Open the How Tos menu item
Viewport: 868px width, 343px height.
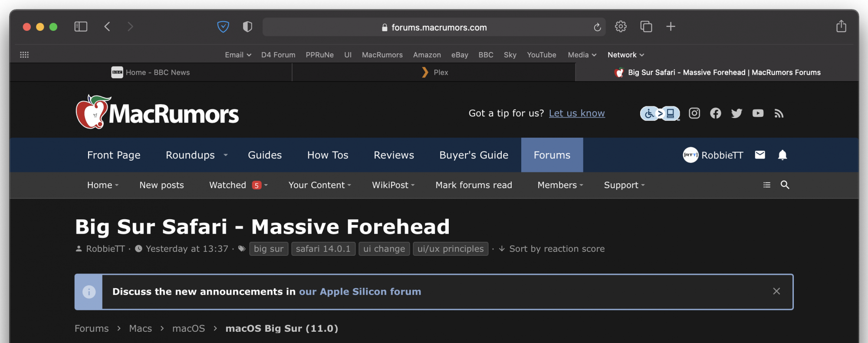[x=328, y=155]
